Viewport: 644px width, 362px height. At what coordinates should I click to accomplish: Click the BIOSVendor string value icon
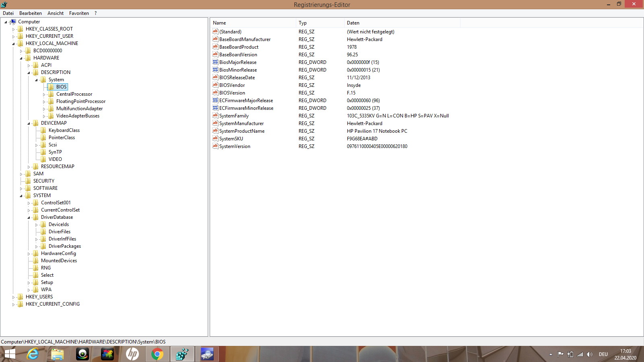(215, 85)
